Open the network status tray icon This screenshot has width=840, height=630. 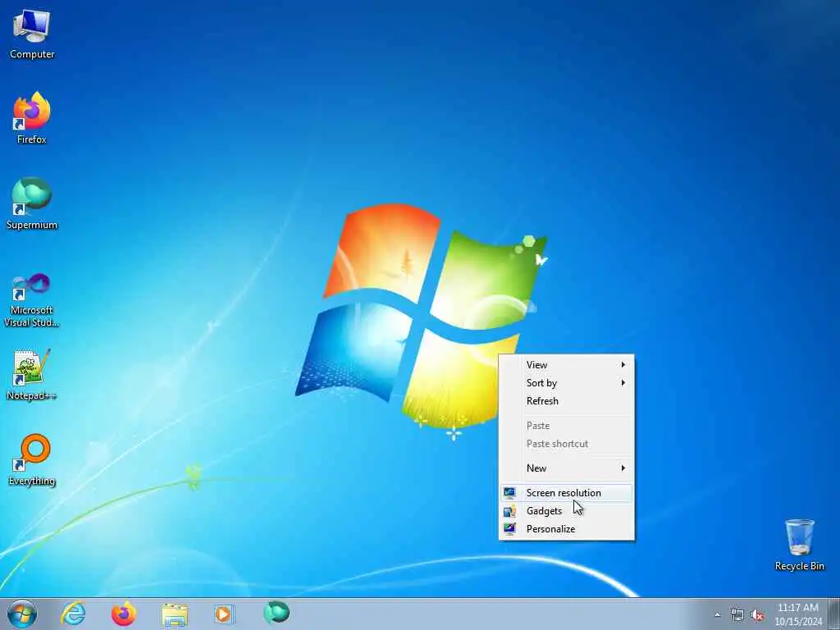[737, 615]
